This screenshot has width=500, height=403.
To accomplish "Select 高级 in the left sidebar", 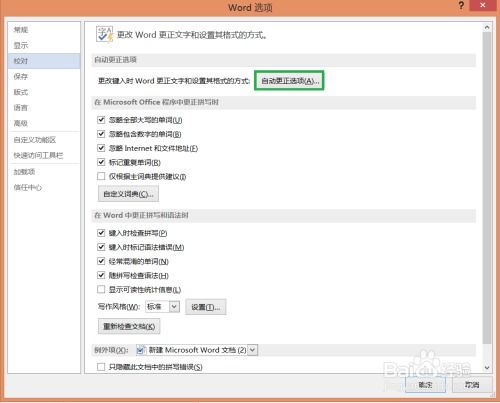I will pos(21,123).
